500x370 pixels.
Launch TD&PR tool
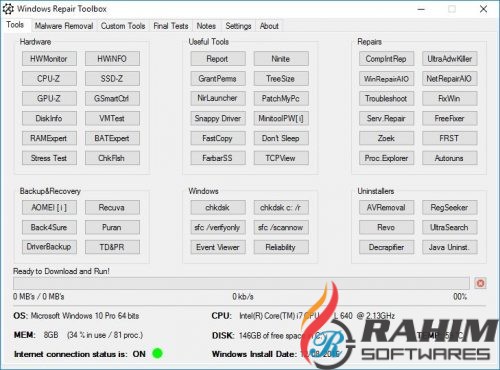click(x=112, y=247)
